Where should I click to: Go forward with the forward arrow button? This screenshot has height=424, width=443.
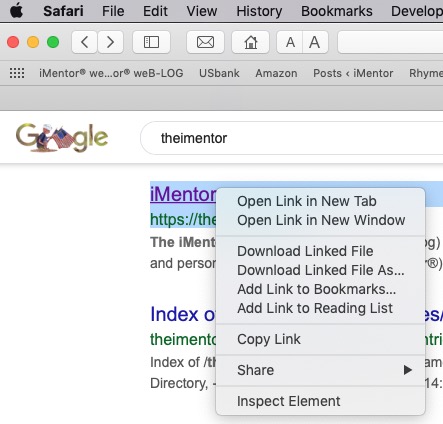pyautogui.click(x=110, y=42)
